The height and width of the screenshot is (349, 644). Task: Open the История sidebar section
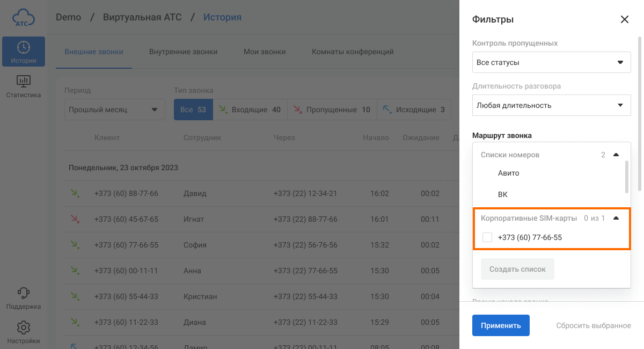24,52
